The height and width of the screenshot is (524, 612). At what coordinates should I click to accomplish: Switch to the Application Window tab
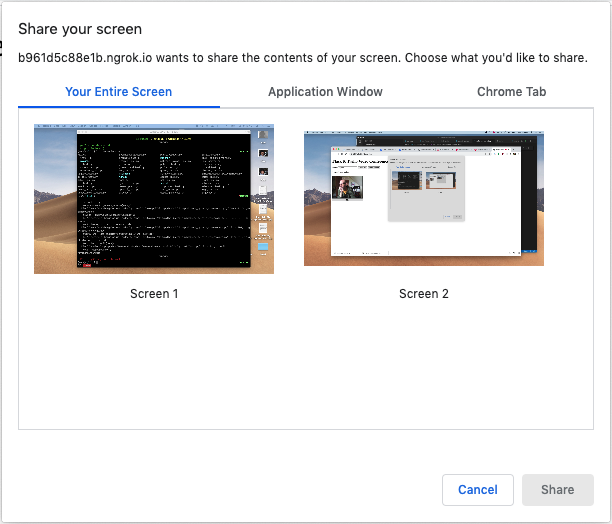tap(325, 92)
